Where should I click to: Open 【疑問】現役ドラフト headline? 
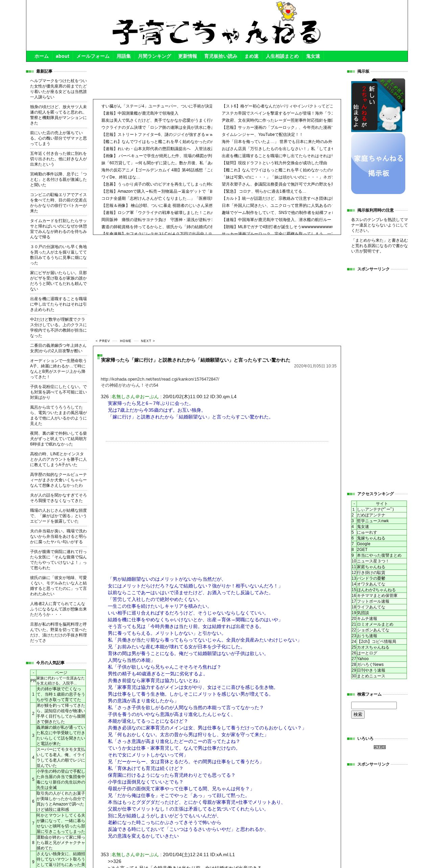click(274, 163)
